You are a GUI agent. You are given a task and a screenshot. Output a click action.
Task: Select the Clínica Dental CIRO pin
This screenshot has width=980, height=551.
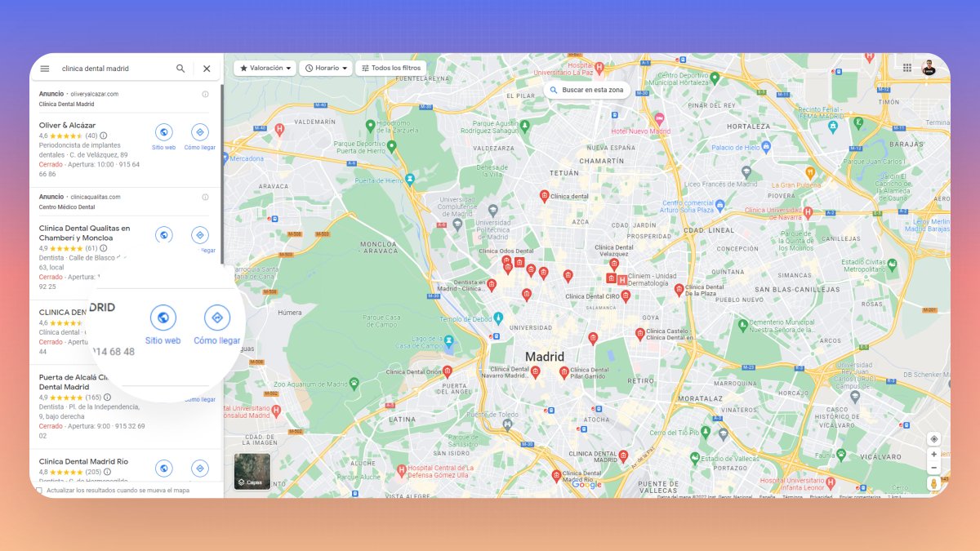(626, 296)
